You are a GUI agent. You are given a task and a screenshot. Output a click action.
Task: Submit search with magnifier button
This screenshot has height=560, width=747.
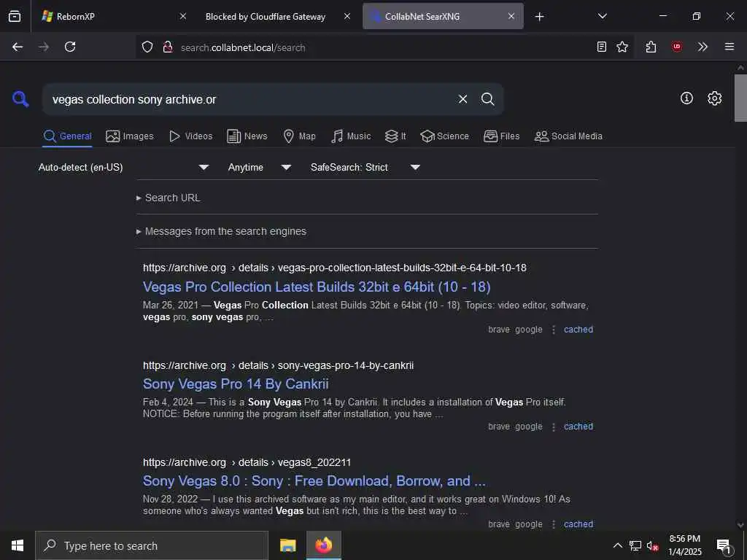[x=487, y=99]
